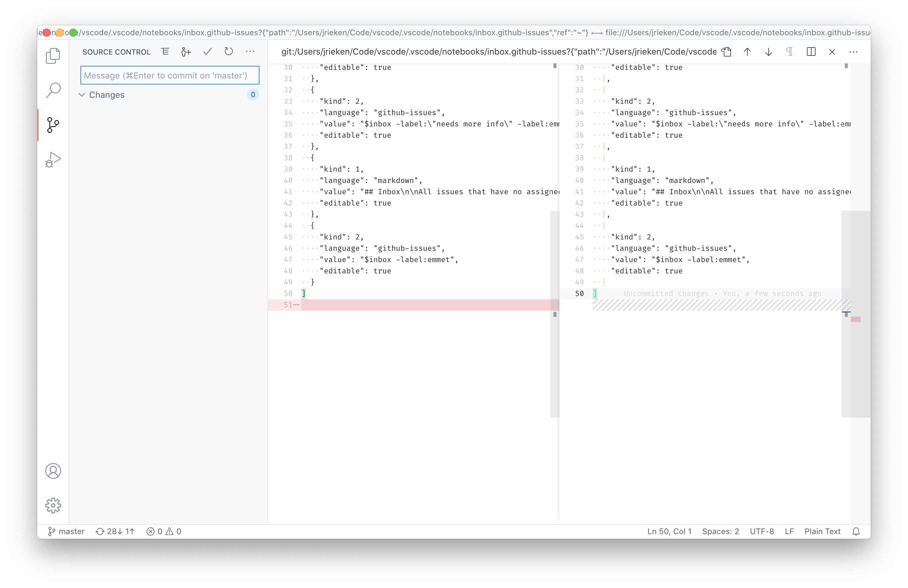908x588 pixels.
Task: Open the Accounts icon in the activity bar
Action: (53, 471)
